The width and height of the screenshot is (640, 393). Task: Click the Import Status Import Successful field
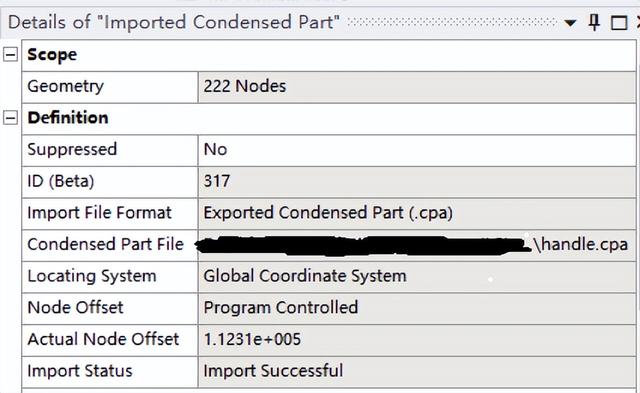coord(417,372)
